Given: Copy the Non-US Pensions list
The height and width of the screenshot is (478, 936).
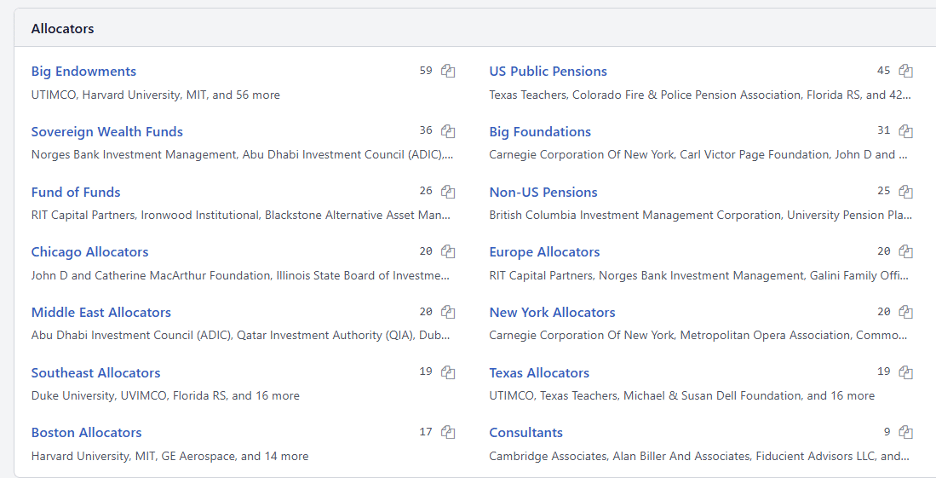Looking at the screenshot, I should pyautogui.click(x=906, y=192).
